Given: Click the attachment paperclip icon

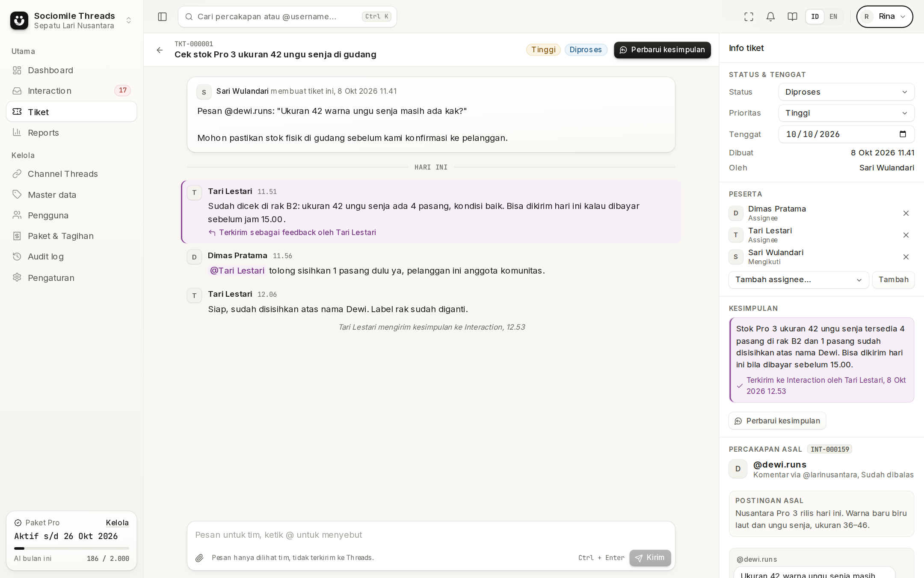Looking at the screenshot, I should click(199, 558).
